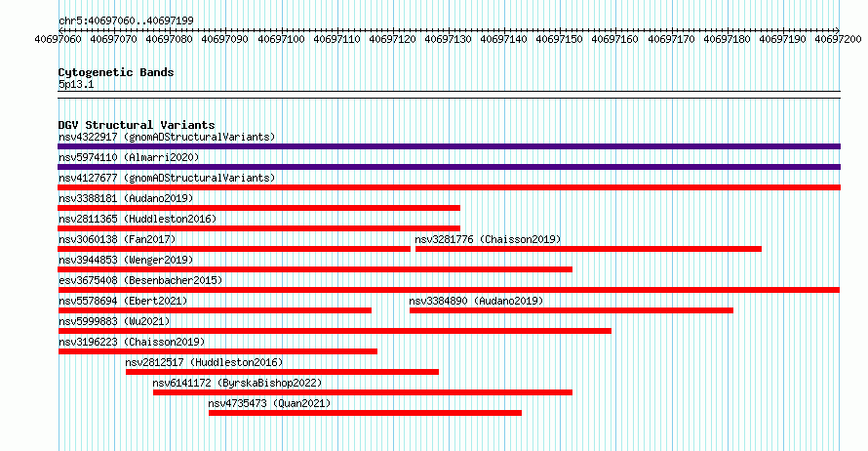Viewport: 868px width, 451px height.
Task: Click the purple bar for nsv5974110
Action: pos(449,167)
